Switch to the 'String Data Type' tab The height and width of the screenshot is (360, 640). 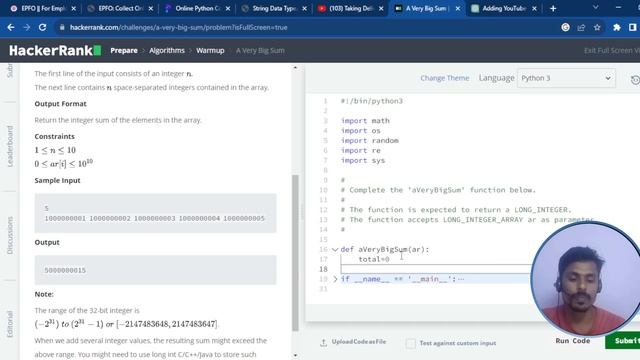[x=273, y=8]
